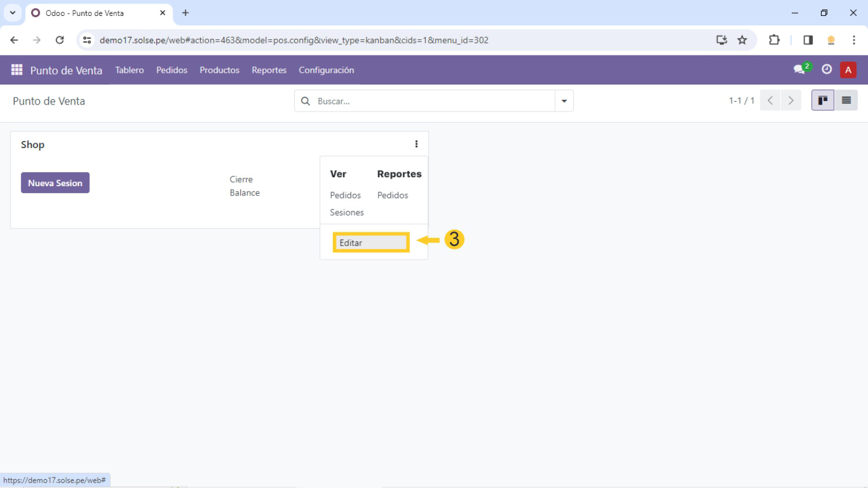Switch to kanban view
Viewport: 868px width, 488px height.
point(822,100)
